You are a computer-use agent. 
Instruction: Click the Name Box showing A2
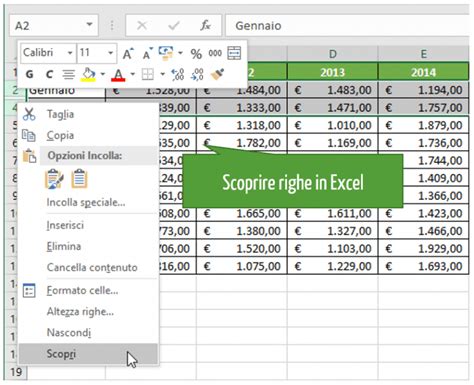[x=53, y=25]
